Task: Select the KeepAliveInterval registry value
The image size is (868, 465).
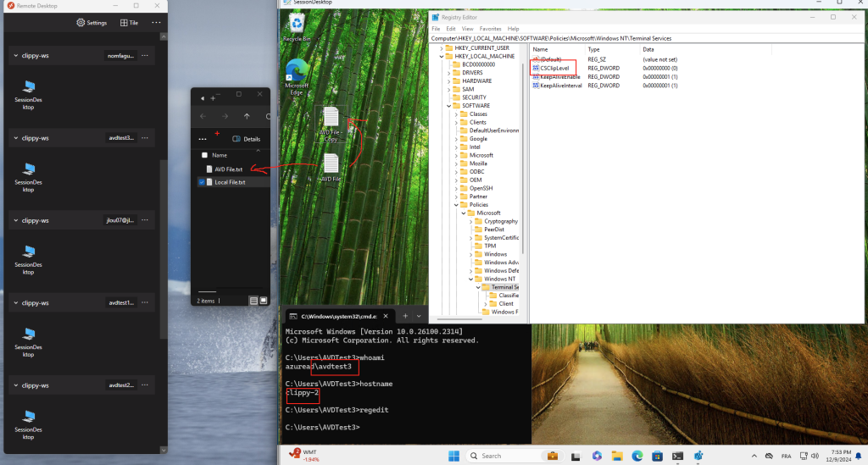Action: click(x=557, y=86)
